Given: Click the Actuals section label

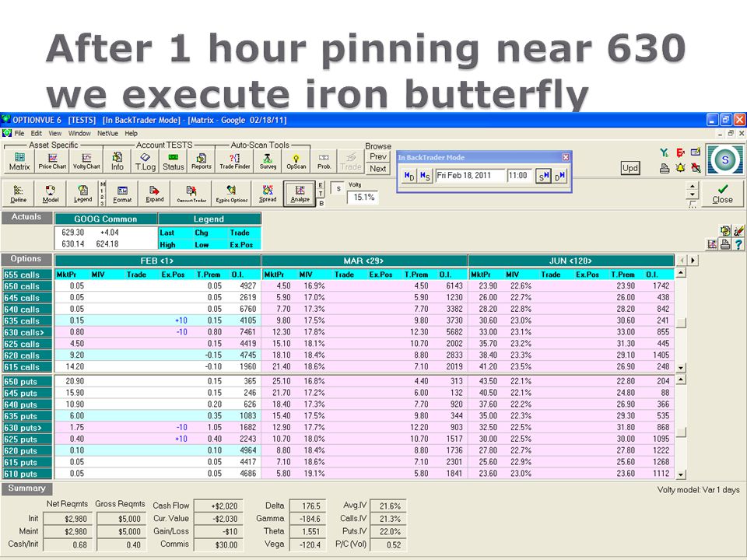Looking at the screenshot, I should pos(26,217).
